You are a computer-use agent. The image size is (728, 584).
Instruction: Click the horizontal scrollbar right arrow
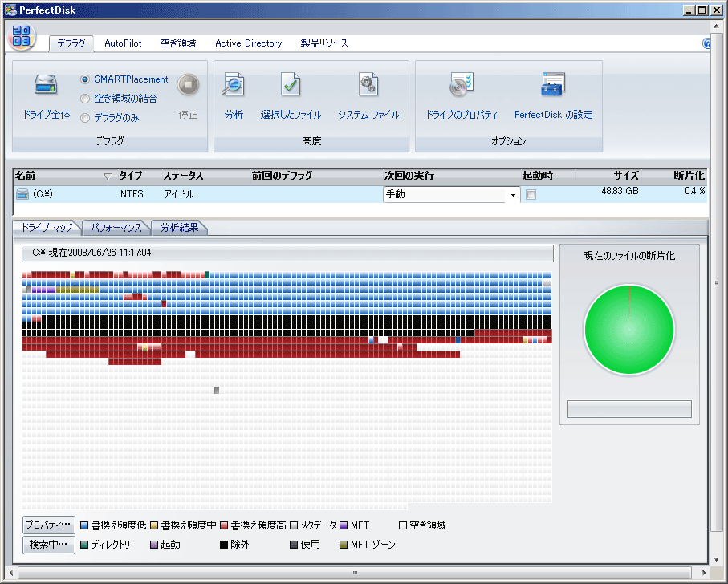(x=704, y=573)
